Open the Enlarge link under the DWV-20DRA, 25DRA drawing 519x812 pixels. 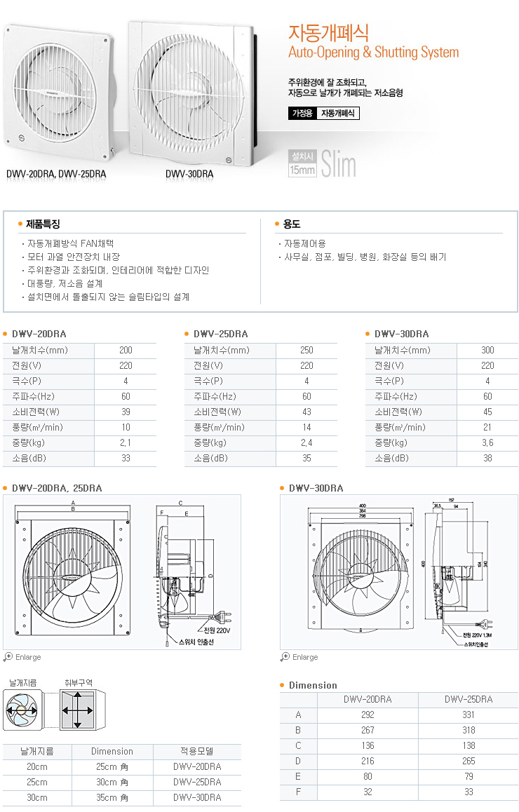click(x=27, y=658)
